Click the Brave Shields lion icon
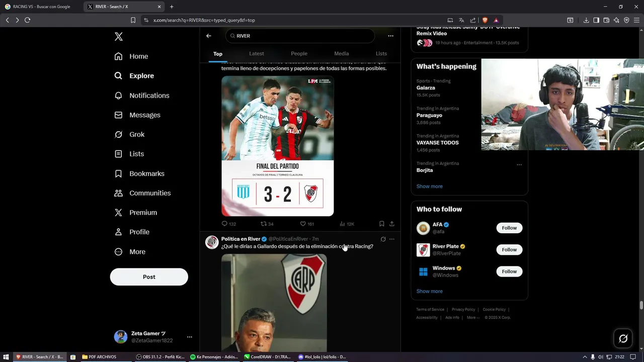The height and width of the screenshot is (362, 644). [485, 20]
